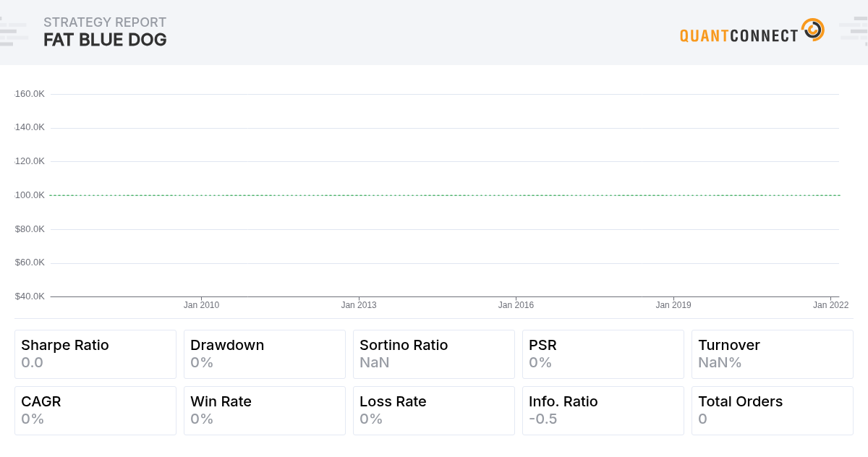
Task: Click the Jan 2016 axis label
Action: click(516, 305)
